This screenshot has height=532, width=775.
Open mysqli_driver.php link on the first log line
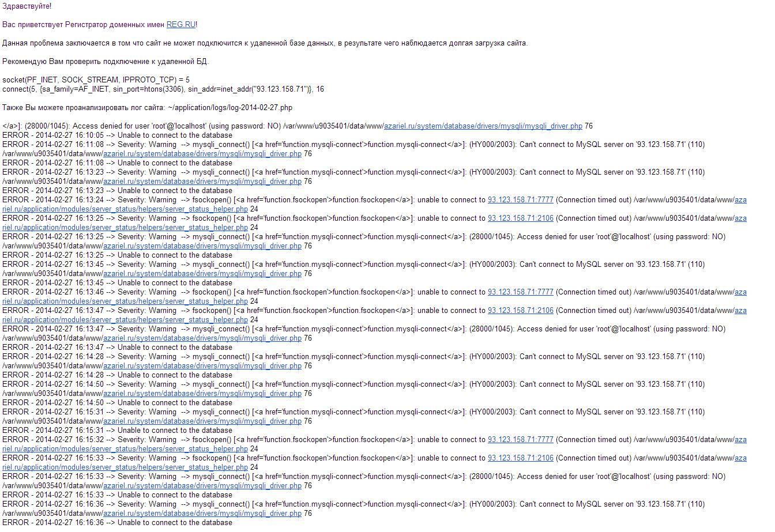pos(483,126)
